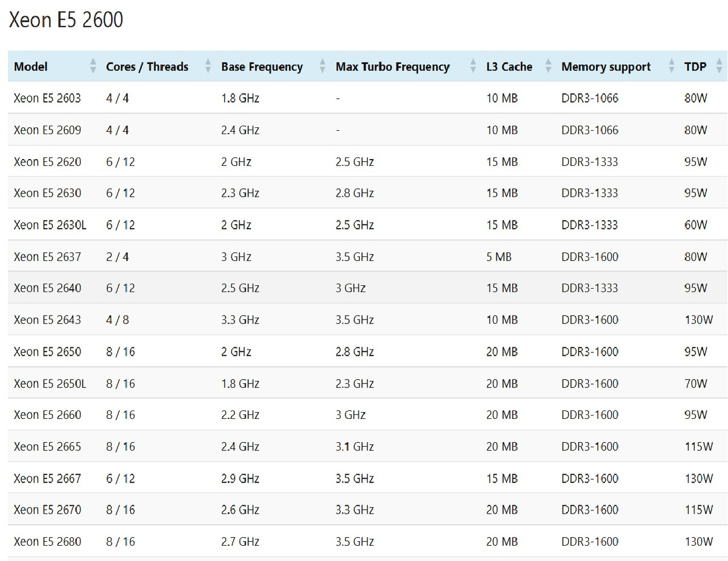
Task: Select the Xeon E5 2650L model cell
Action: (50, 383)
